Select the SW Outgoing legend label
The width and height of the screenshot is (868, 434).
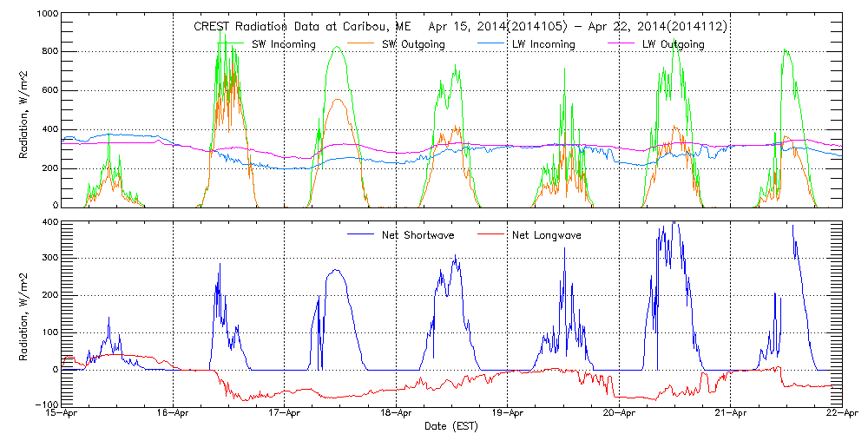[x=413, y=44]
